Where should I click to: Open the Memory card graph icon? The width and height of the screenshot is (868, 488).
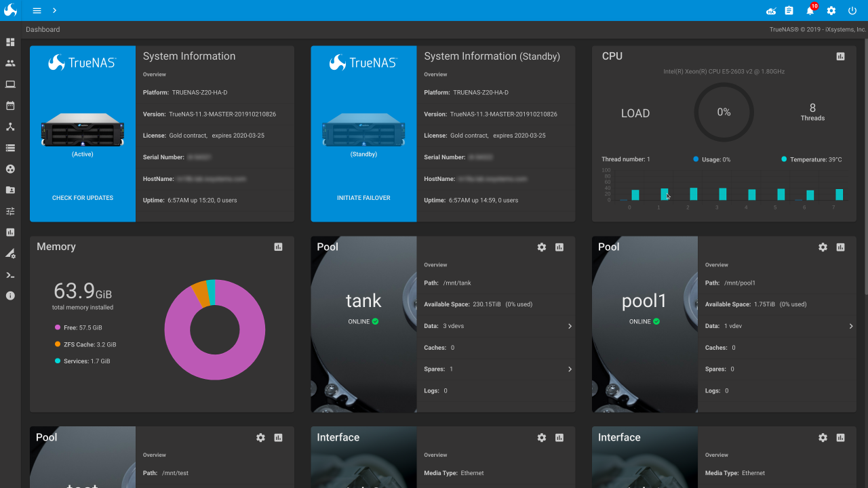(277, 247)
